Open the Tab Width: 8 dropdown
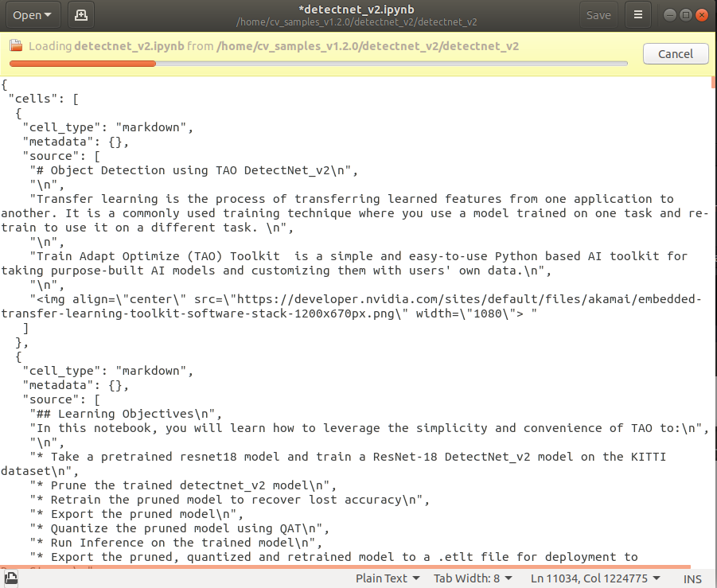Screen dimensions: 717x588 pyautogui.click(x=473, y=578)
